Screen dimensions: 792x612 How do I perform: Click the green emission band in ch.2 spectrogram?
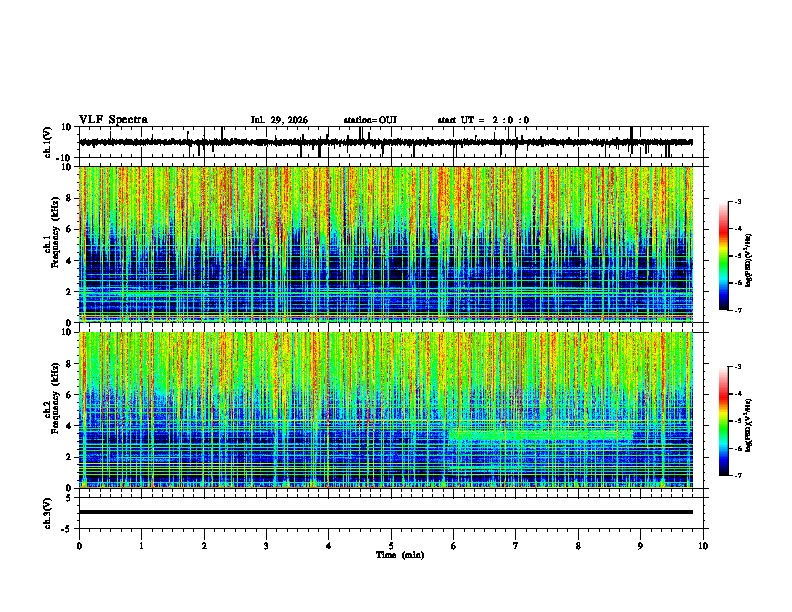(x=540, y=434)
